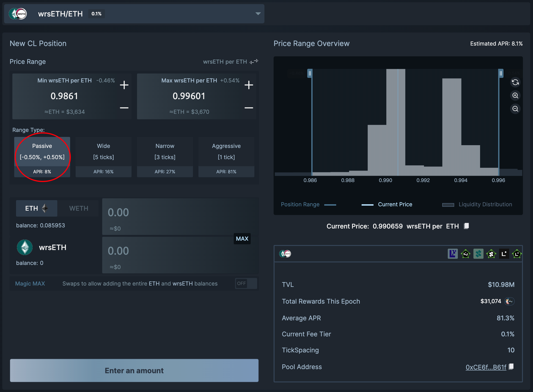Click the wrsETH balance: 0 text

pos(30,263)
